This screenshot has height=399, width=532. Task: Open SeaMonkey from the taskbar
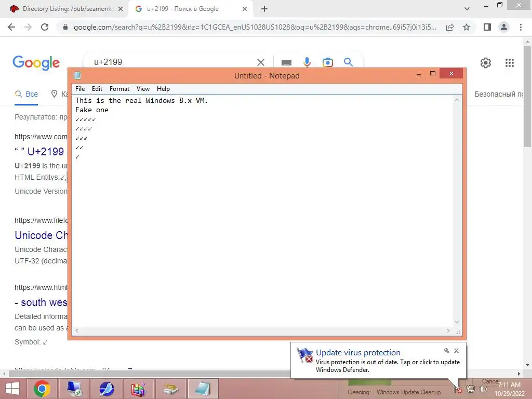[x=107, y=389]
